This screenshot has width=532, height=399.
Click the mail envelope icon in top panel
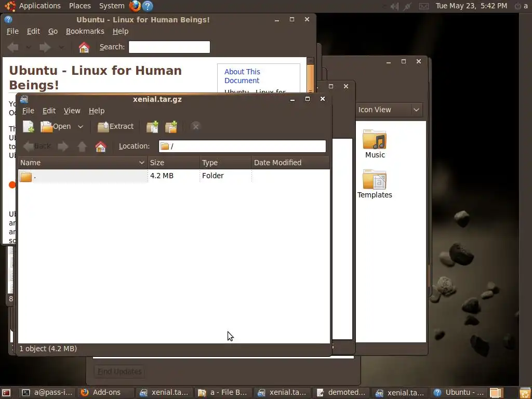pyautogui.click(x=424, y=6)
